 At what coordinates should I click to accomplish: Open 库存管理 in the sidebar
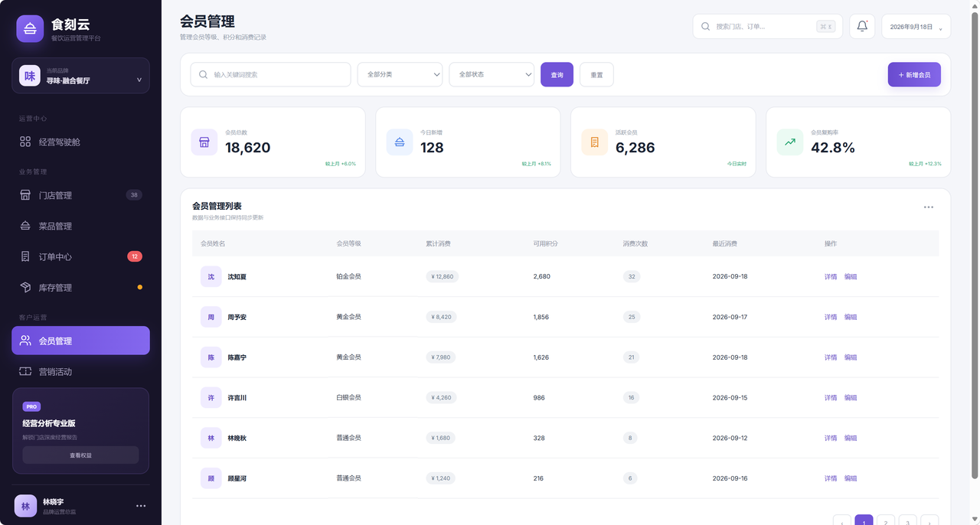click(x=80, y=288)
